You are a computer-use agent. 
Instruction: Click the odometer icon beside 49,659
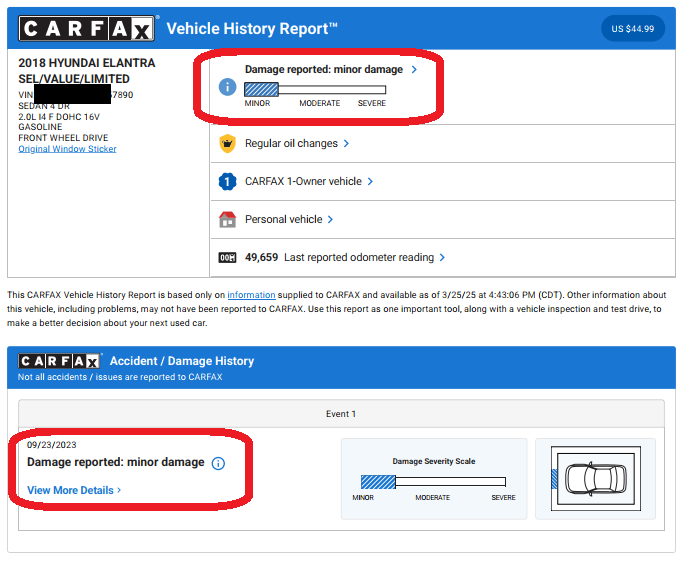(227, 258)
